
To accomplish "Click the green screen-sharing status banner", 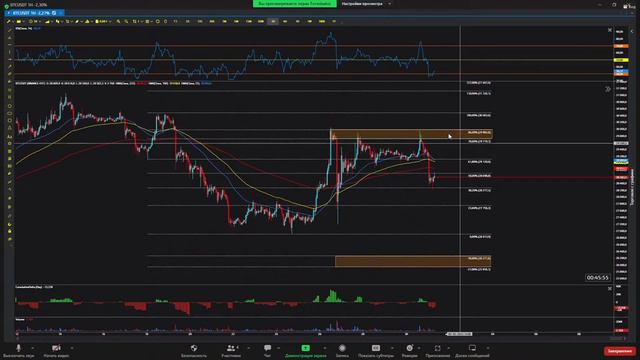I will pyautogui.click(x=295, y=4).
